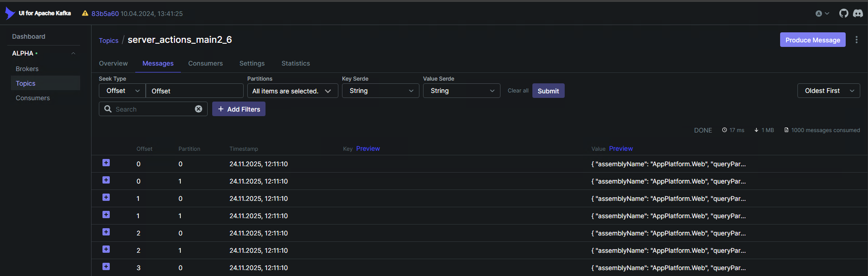This screenshot has height=276, width=868.
Task: Expand message row with offset 3 partition 0
Action: tap(106, 267)
